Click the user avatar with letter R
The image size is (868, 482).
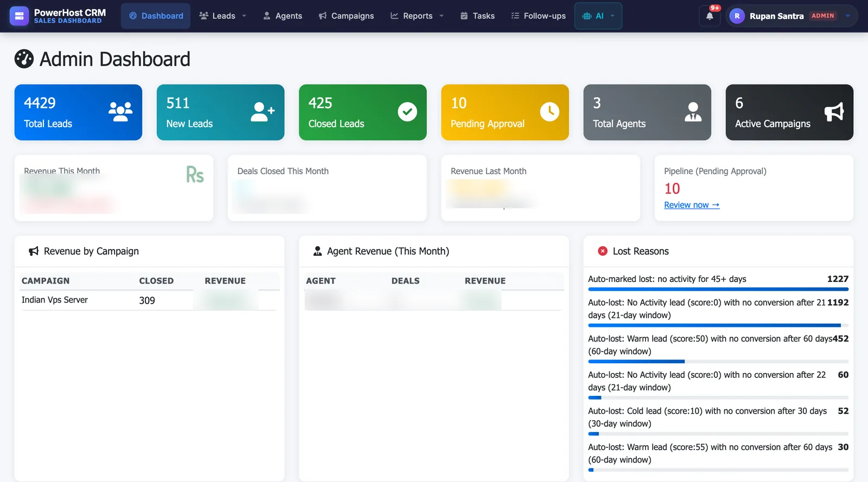point(737,16)
